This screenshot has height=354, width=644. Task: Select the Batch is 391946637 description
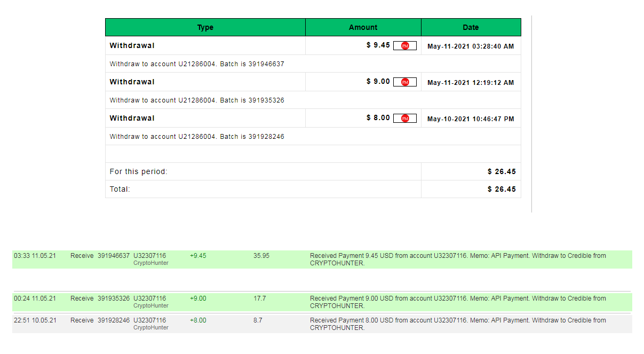(197, 64)
